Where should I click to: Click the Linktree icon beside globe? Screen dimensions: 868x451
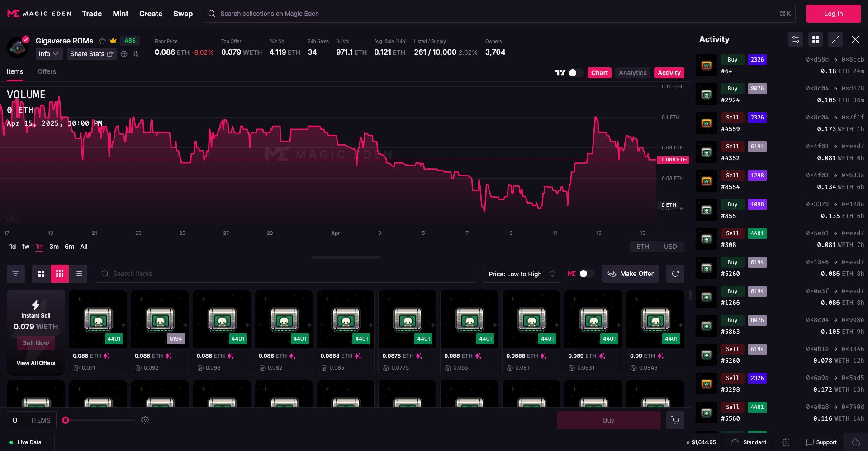point(135,54)
